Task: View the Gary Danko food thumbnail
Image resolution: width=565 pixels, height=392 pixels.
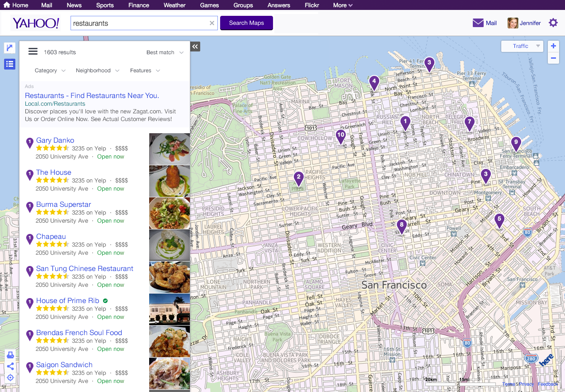Action: click(x=169, y=149)
